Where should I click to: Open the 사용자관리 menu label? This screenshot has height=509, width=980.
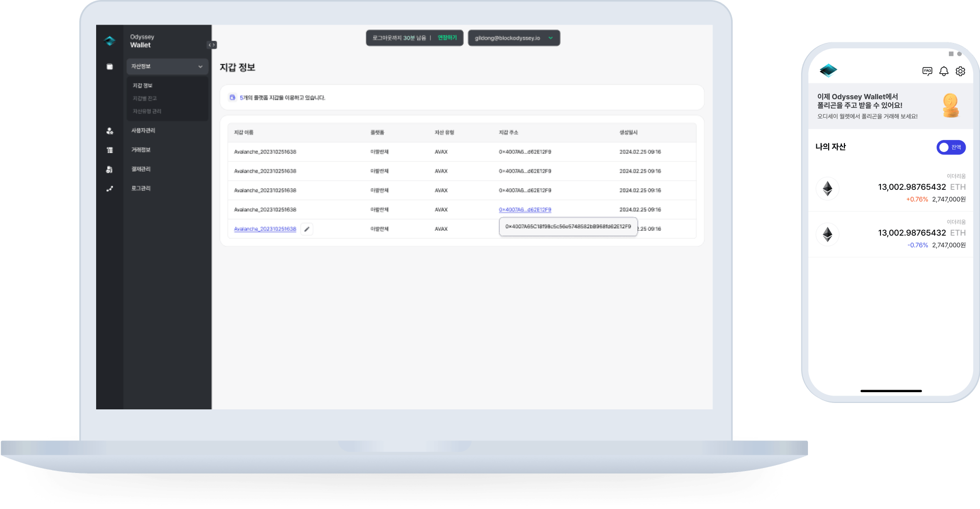coord(143,131)
